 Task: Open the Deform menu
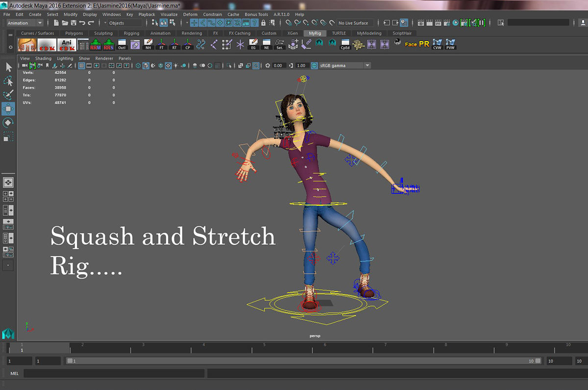(190, 14)
